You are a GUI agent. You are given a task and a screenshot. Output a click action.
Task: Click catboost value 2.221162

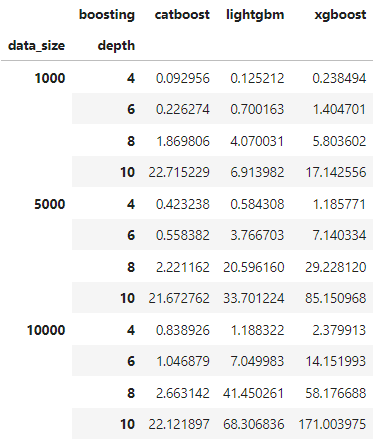pos(183,267)
